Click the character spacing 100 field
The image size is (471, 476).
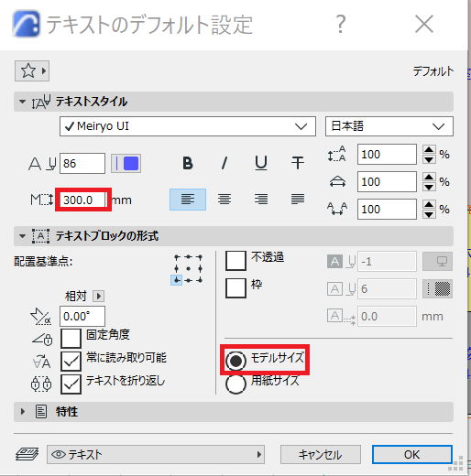387,210
